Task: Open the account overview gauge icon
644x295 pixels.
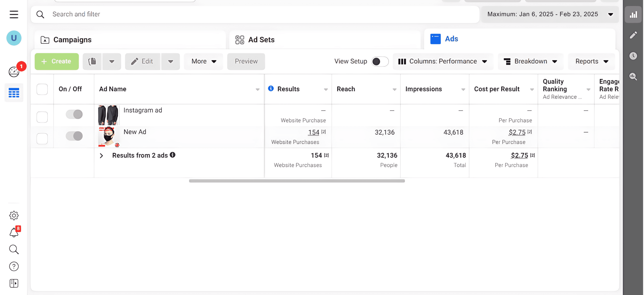Action: click(14, 72)
